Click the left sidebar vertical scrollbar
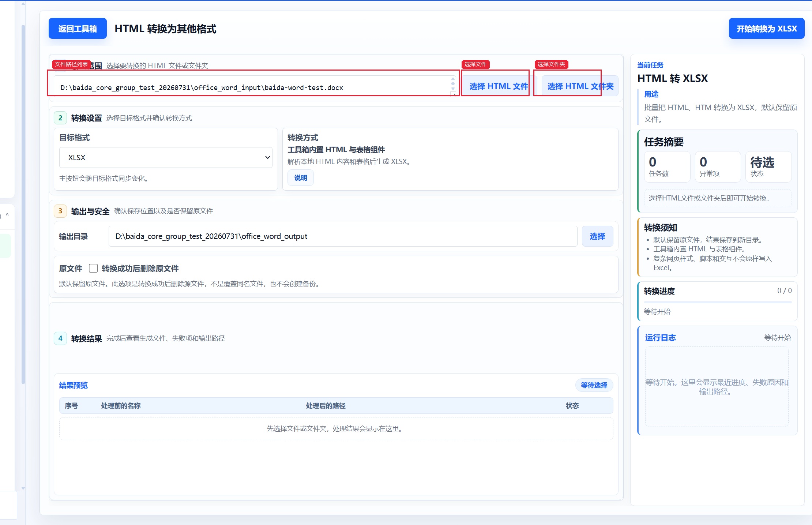This screenshot has width=812, height=525. click(23, 205)
